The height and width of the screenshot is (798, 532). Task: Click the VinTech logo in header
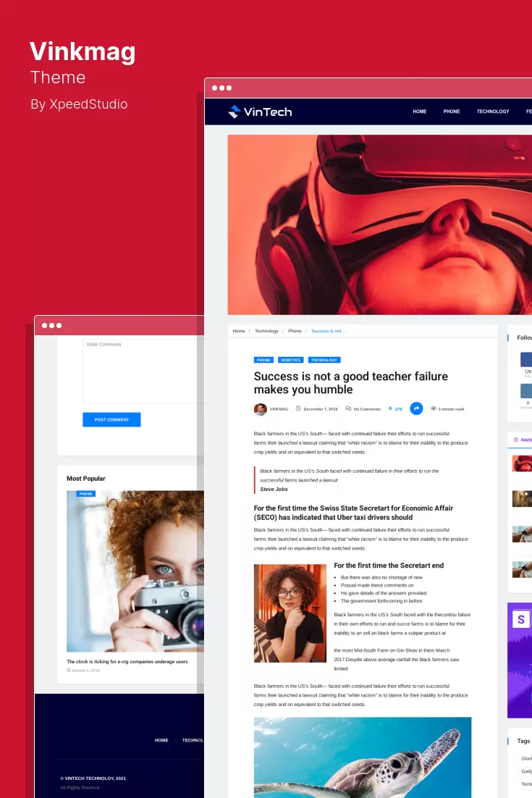260,112
